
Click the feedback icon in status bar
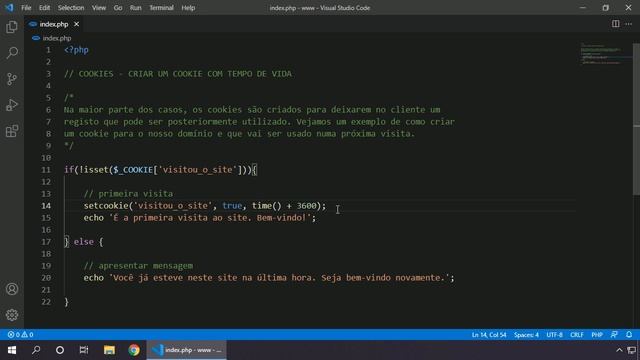614,335
